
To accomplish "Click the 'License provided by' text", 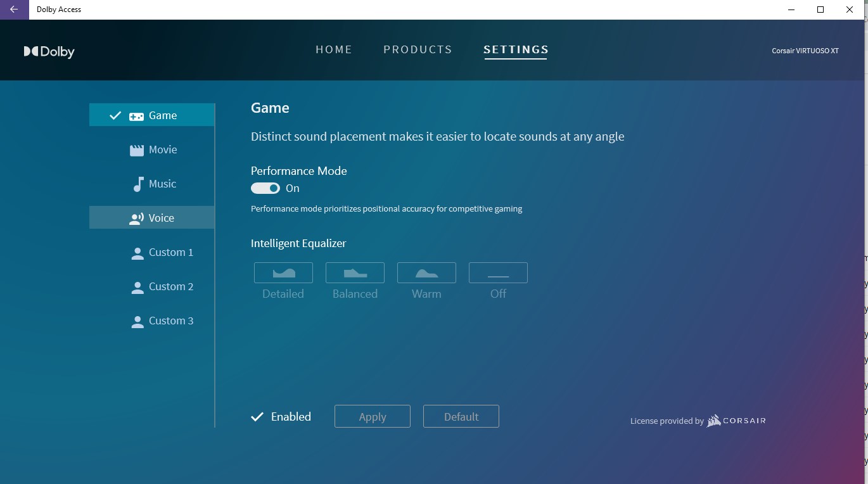I will coord(667,421).
